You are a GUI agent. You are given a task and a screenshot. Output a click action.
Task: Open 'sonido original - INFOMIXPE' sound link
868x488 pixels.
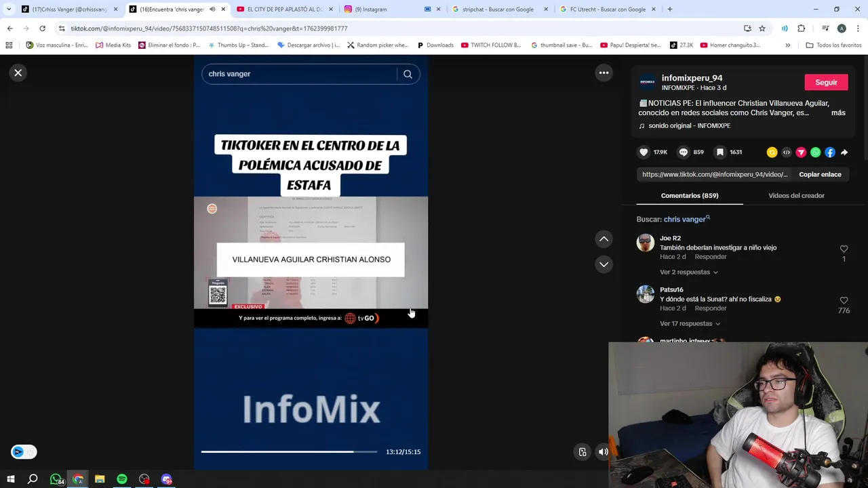[x=689, y=125]
